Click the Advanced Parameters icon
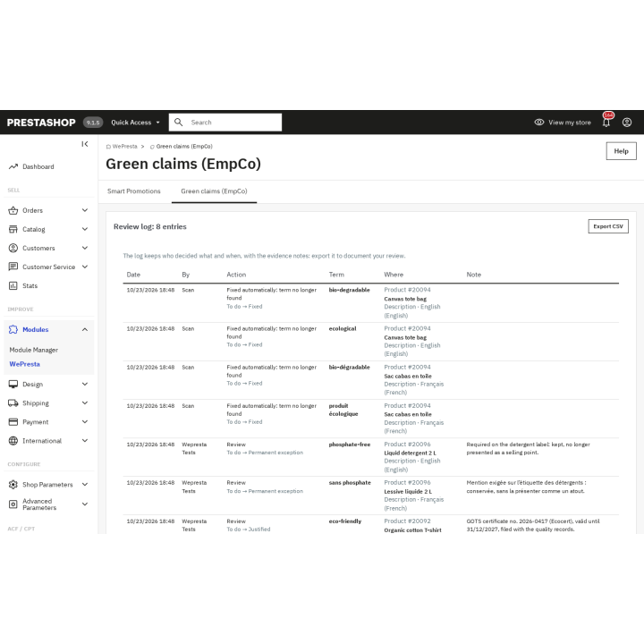This screenshot has height=644, width=644. (13, 504)
